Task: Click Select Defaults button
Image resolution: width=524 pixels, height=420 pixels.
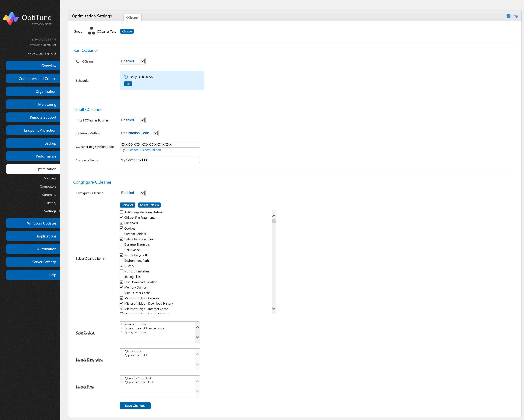Action: tap(149, 205)
